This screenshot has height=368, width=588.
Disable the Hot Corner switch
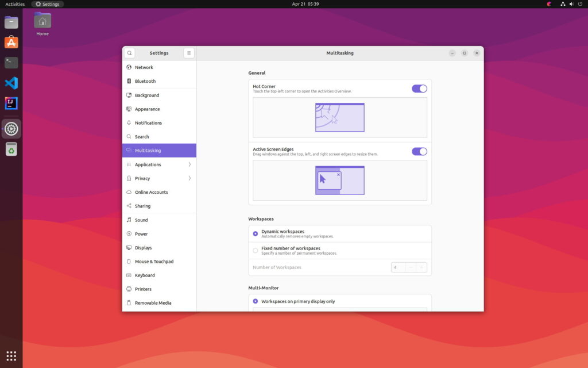(419, 89)
